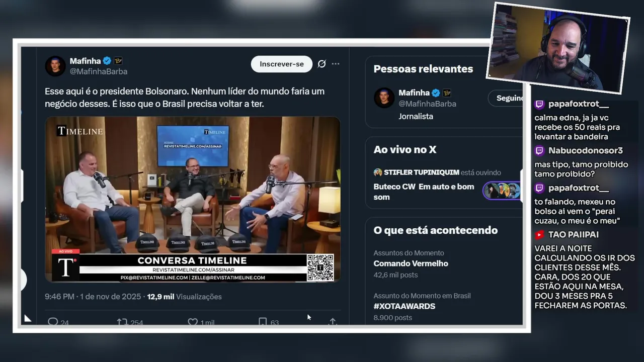The image size is (644, 362).
Task: Play the Conversa Timeline video thumbnail
Action: pos(193,199)
